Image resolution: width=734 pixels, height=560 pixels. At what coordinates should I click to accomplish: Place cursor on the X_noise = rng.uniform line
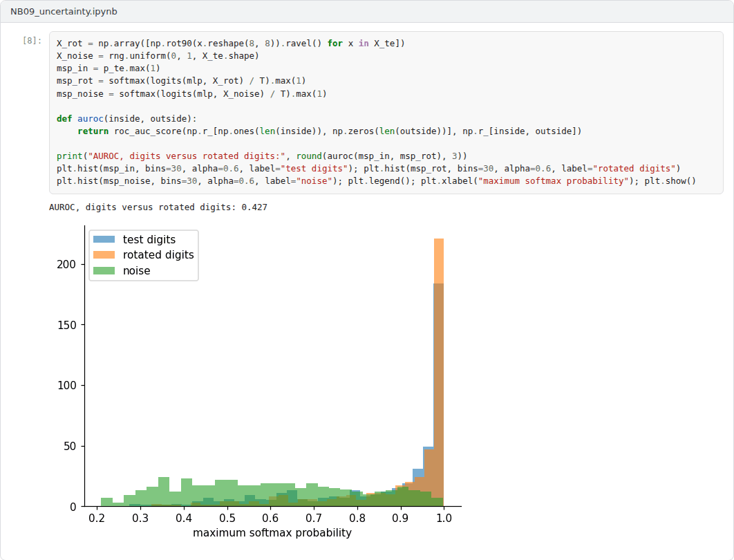click(x=158, y=56)
